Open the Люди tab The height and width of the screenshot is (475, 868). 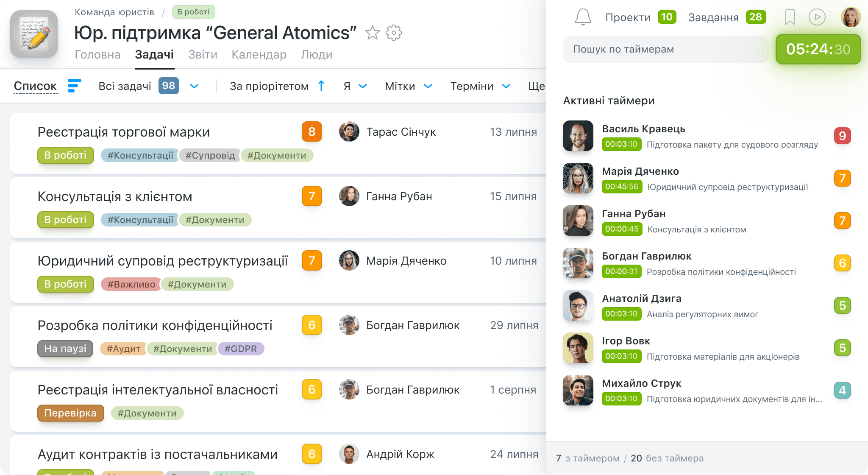(317, 55)
